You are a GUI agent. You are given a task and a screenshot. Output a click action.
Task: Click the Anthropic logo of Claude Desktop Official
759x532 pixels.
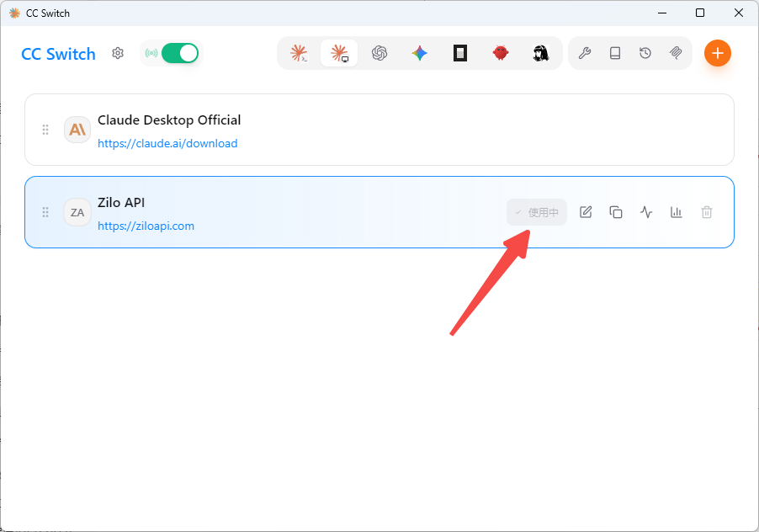point(77,130)
